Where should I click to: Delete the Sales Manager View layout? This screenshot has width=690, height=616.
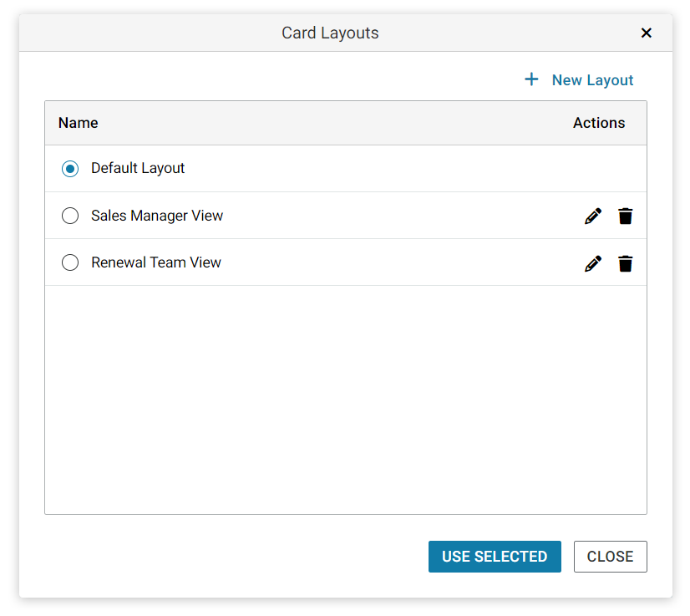click(625, 216)
